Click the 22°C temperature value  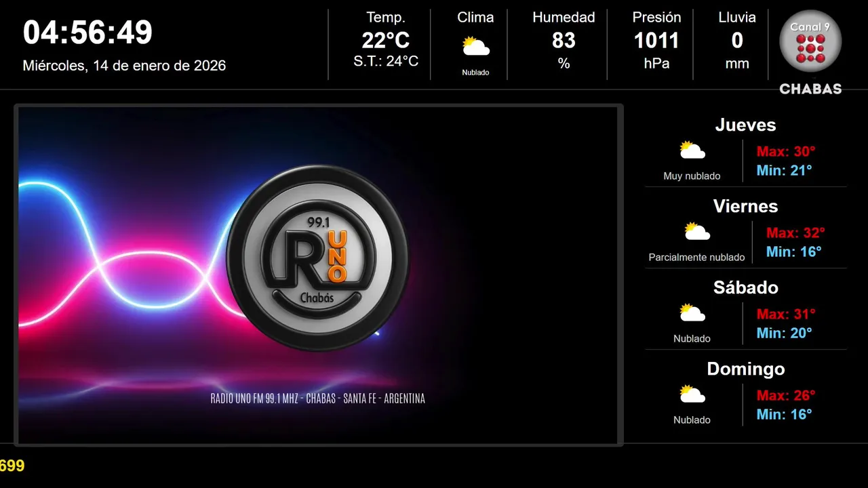(386, 41)
